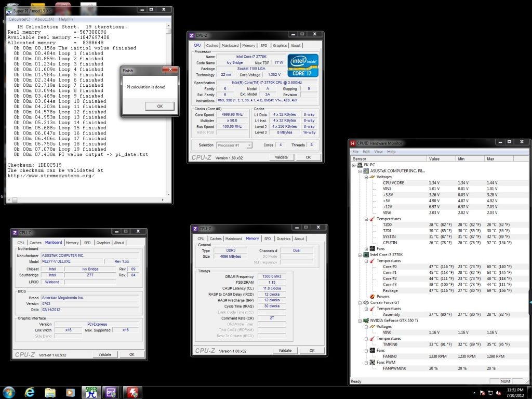
Task: Open the network tray icon
Action: tap(490, 393)
